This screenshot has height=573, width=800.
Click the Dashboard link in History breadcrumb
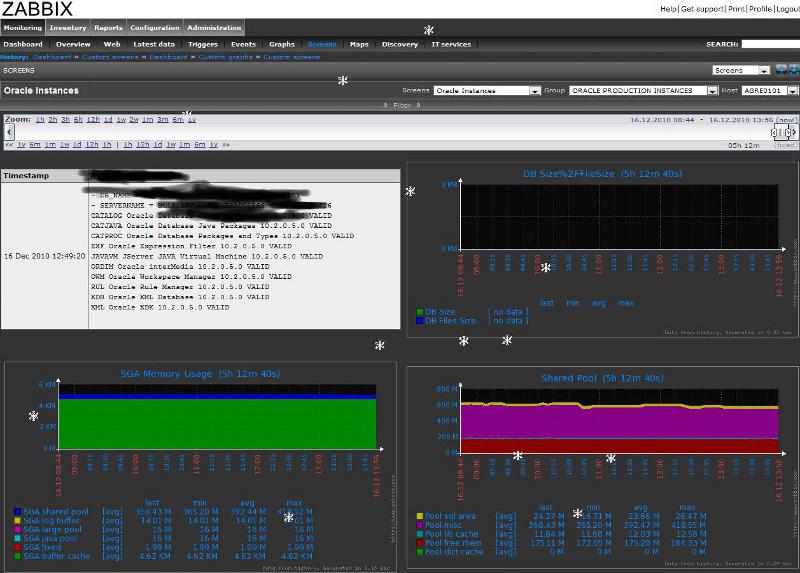pyautogui.click(x=52, y=57)
